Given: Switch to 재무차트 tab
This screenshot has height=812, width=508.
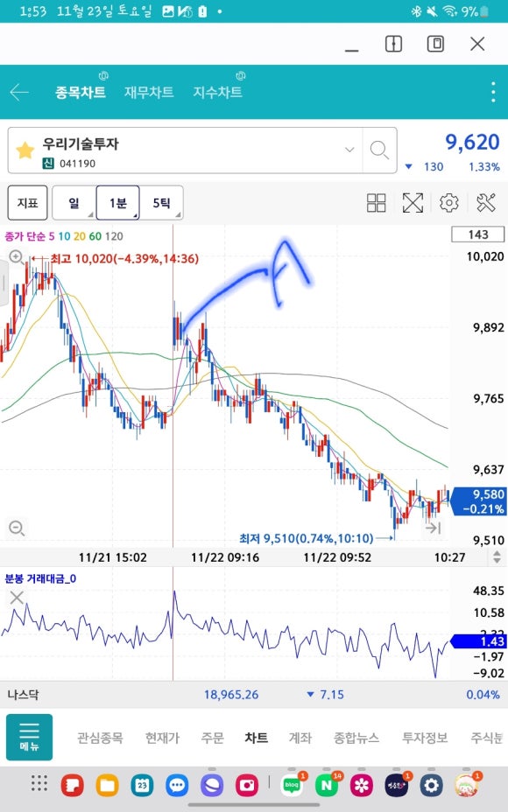Looking at the screenshot, I should pyautogui.click(x=149, y=92).
